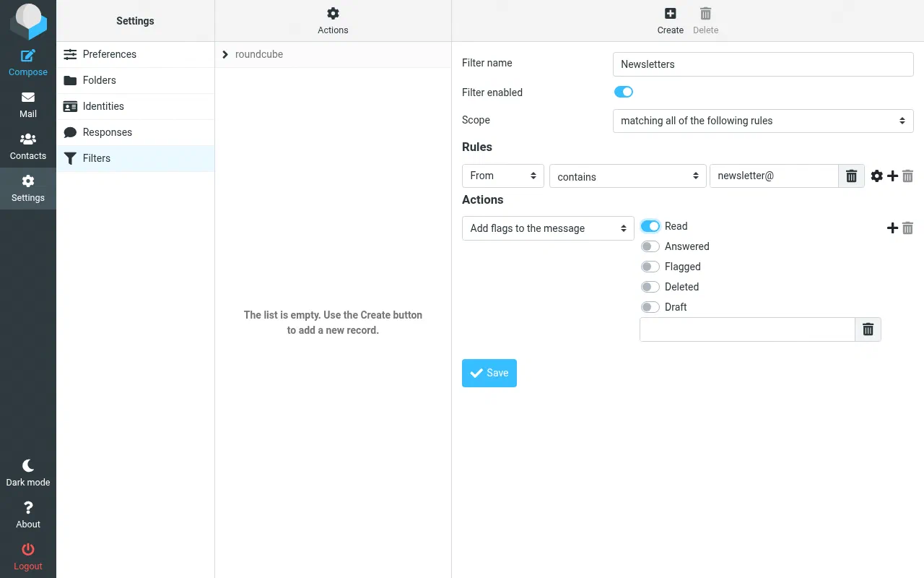Viewport: 924px width, 578px height.
Task: Switch to Dark mode
Action: (x=28, y=473)
